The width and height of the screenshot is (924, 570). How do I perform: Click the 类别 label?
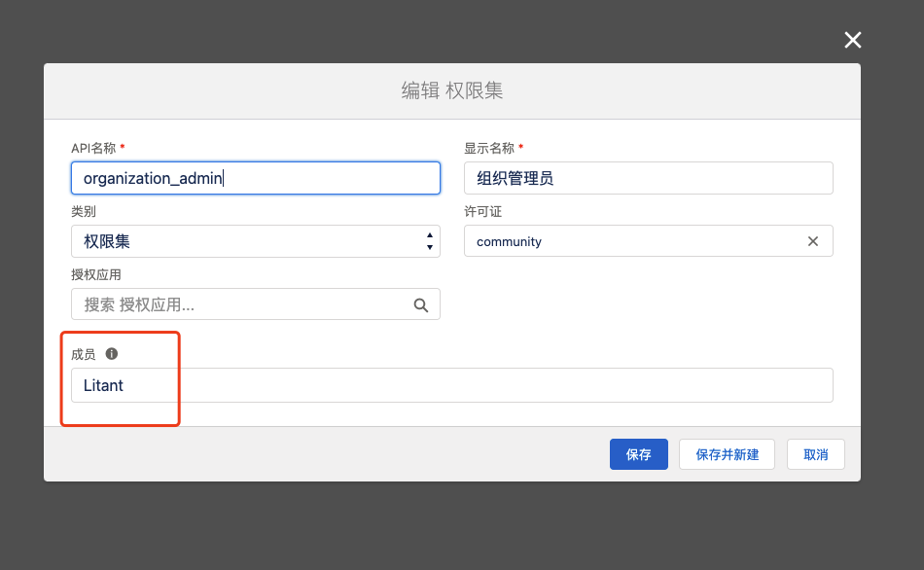pos(84,212)
